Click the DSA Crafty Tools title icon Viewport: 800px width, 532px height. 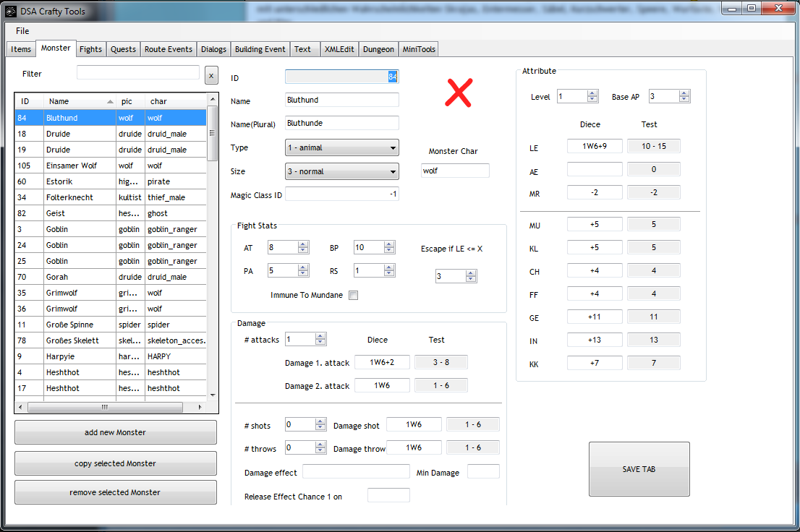point(12,12)
